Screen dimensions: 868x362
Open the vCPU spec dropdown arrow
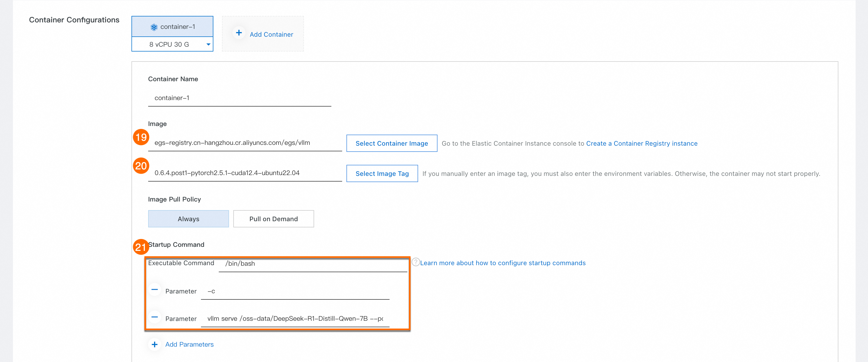click(x=208, y=45)
